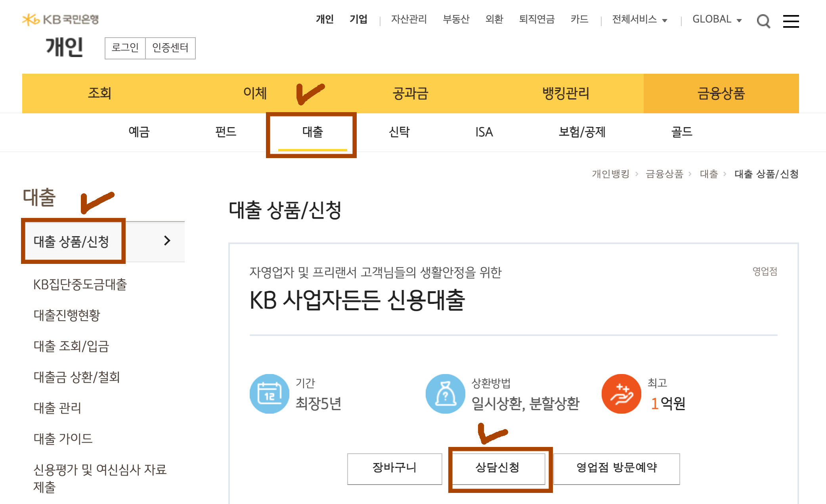Viewport: 826px width, 504px height.
Task: Switch to the 신탁 tab
Action: pos(399,132)
